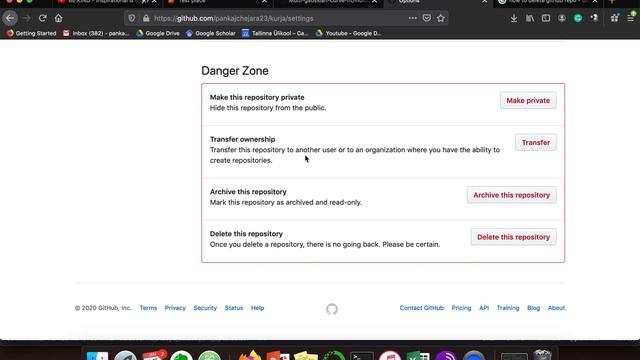Open the Firefox account icon
Viewport: 640px width, 360px height.
pyautogui.click(x=562, y=18)
